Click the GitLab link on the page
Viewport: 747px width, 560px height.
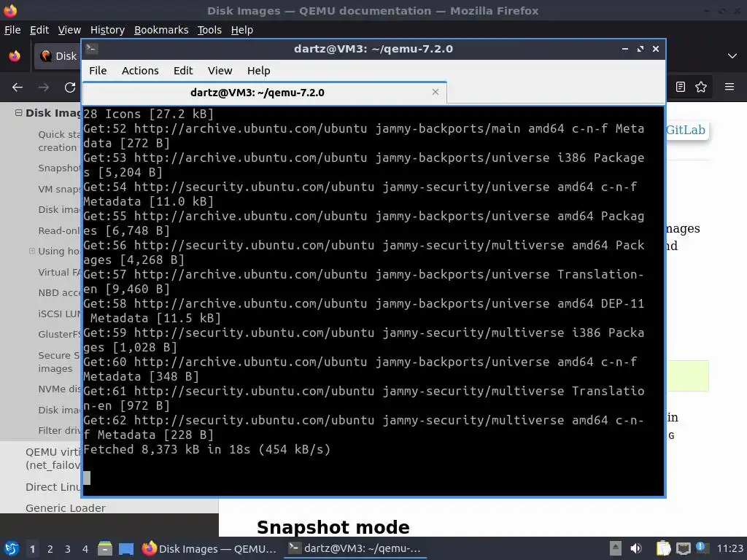686,130
